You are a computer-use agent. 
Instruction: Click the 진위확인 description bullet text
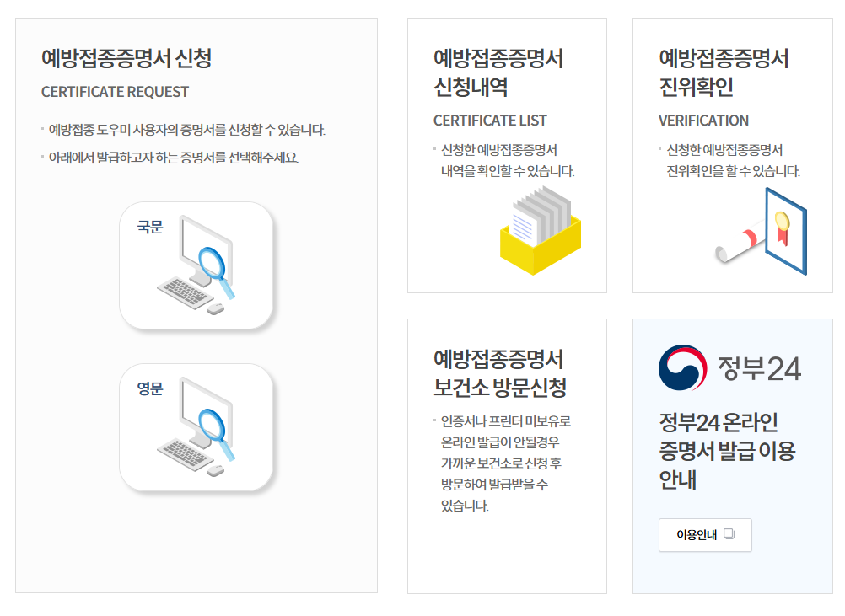[x=732, y=160]
